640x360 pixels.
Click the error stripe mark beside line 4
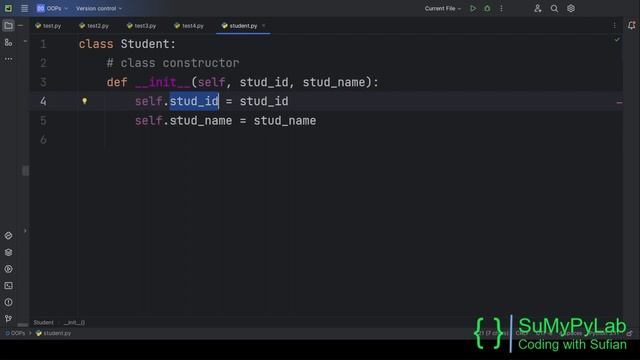[619, 103]
